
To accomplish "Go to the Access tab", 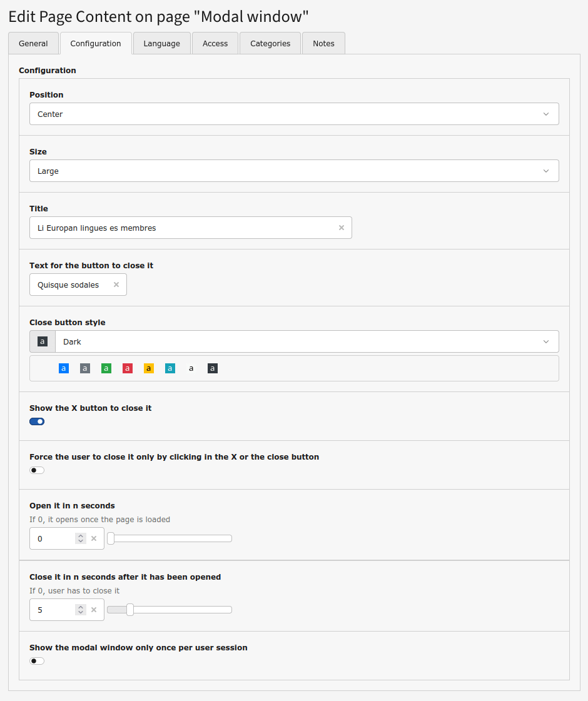I will click(x=215, y=44).
